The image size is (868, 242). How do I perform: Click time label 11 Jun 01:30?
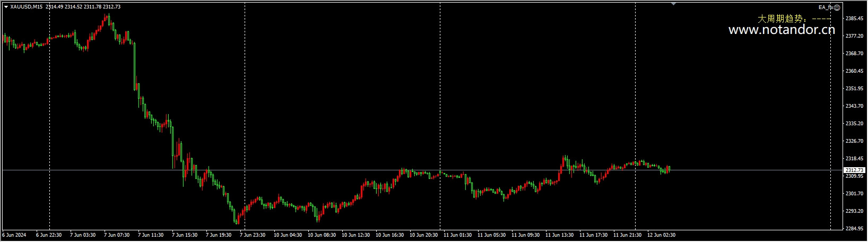[x=457, y=235]
